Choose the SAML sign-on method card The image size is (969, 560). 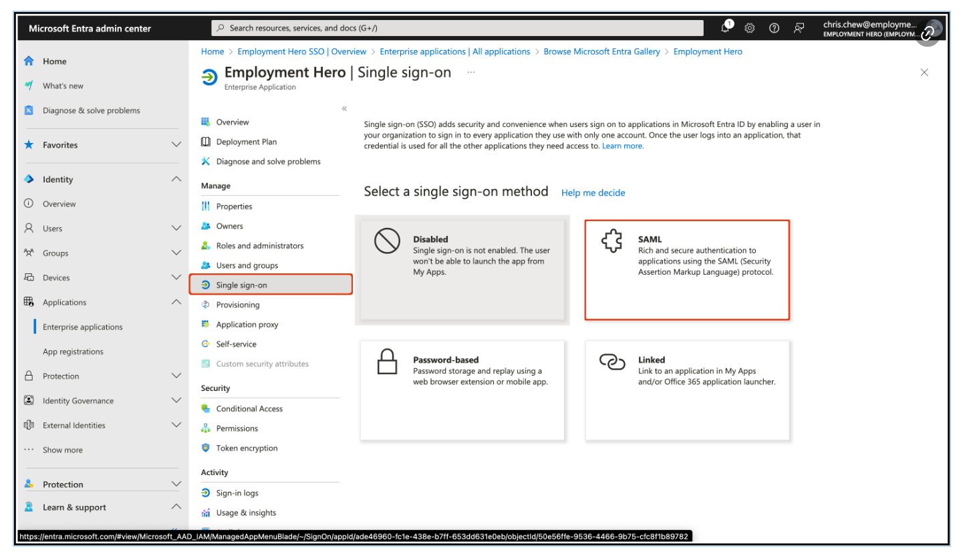pos(687,270)
